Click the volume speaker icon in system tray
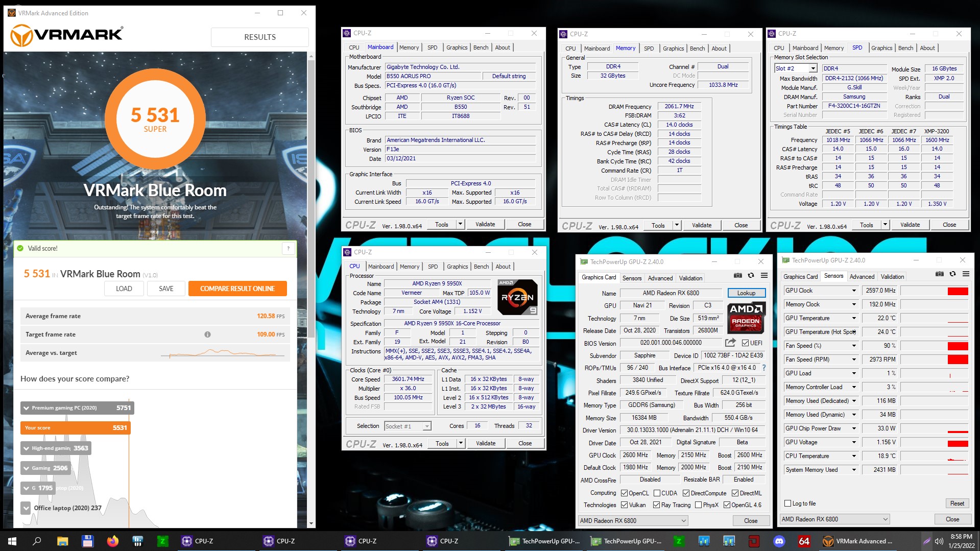Image resolution: width=980 pixels, height=551 pixels. click(939, 541)
